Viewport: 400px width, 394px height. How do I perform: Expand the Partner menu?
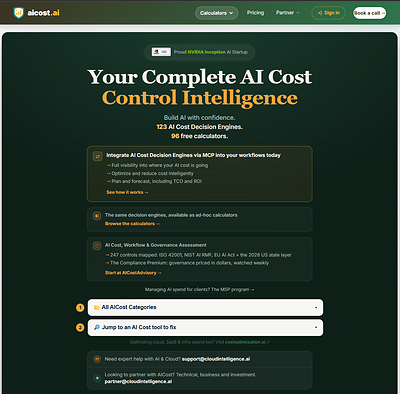287,13
